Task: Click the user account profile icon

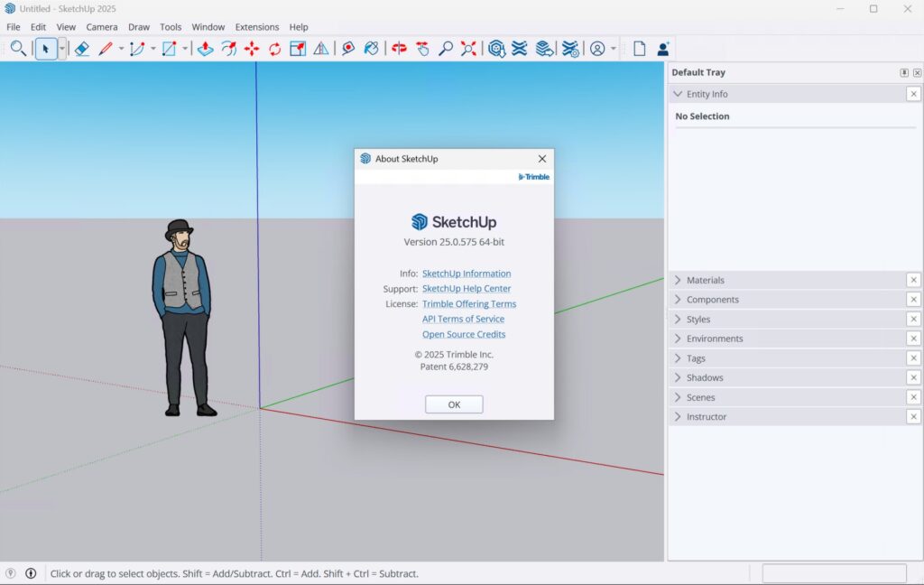Action: (597, 49)
